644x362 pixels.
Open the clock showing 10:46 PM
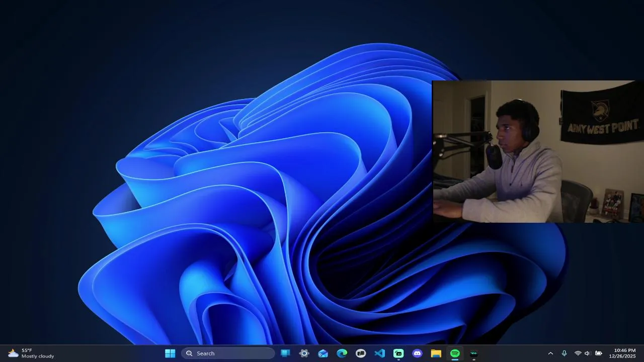(x=623, y=353)
